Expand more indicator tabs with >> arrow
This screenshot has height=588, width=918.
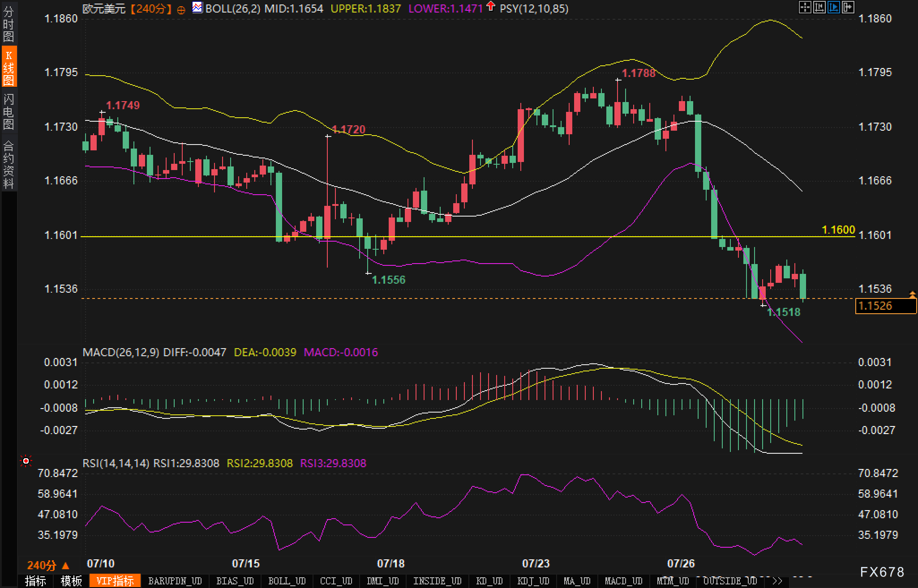coord(777,581)
